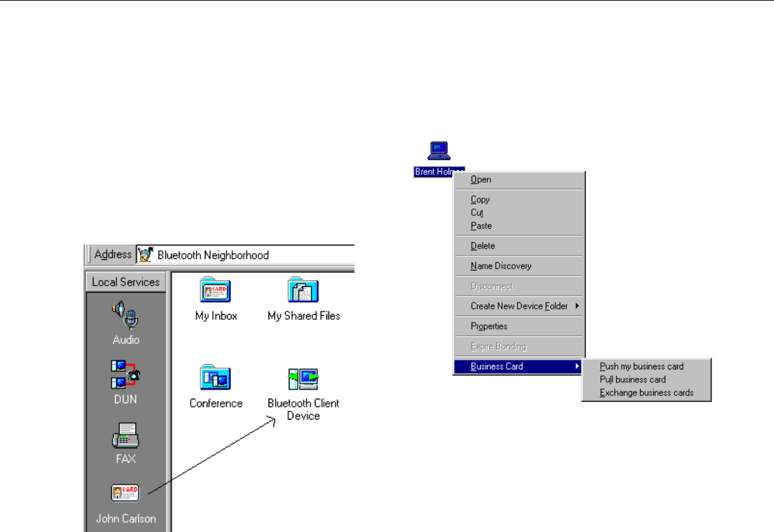Expand Create New Device Folder submenu
This screenshot has width=774, height=532.
(519, 306)
